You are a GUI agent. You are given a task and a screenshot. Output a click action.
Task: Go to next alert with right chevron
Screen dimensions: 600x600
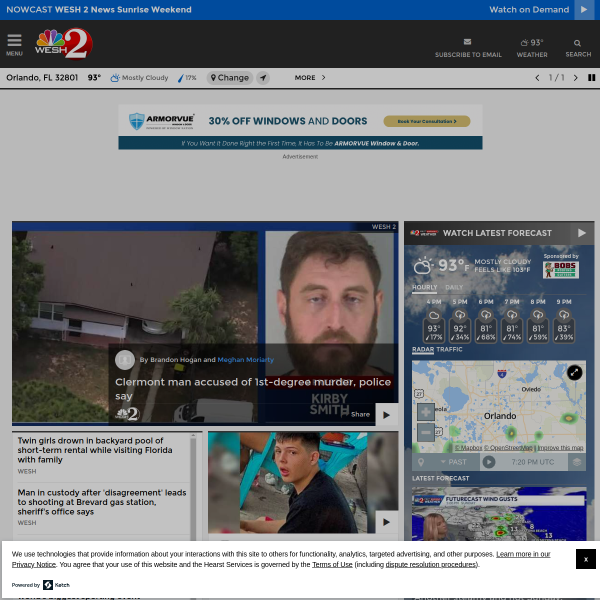click(x=575, y=78)
